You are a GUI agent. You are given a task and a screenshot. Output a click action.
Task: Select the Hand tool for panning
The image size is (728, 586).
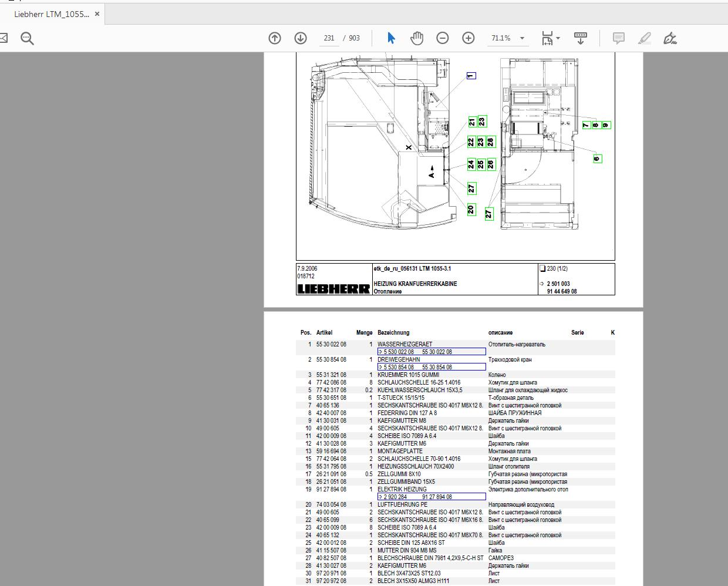pyautogui.click(x=417, y=38)
